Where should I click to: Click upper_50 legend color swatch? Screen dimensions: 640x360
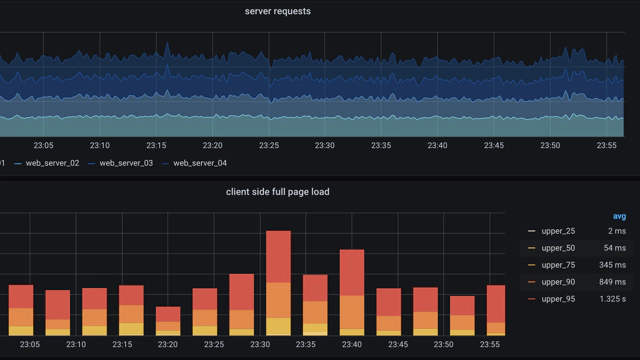[x=531, y=248]
